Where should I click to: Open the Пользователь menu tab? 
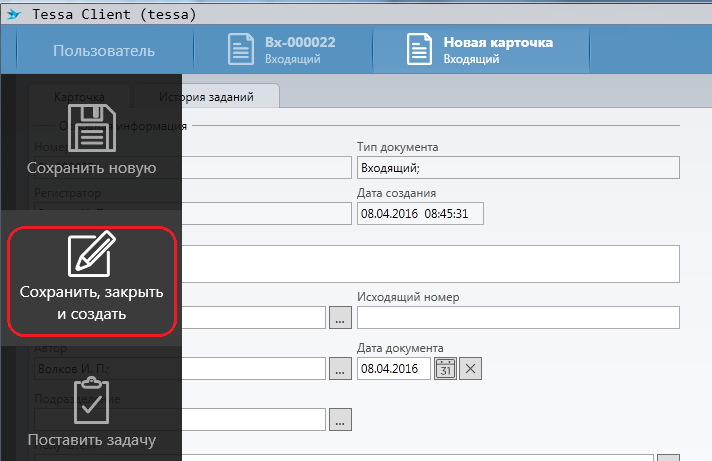[104, 51]
